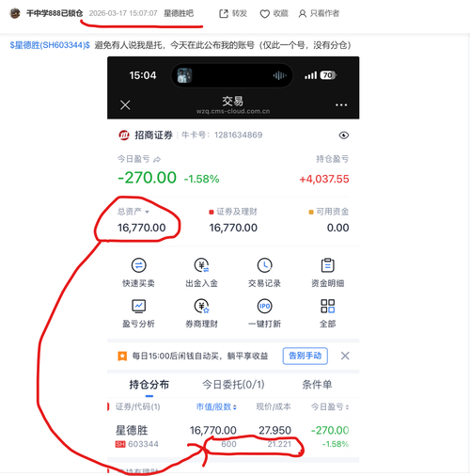This screenshot has width=470, height=476.
Task: Open the $星德胜(SH603344)$ stock link
Action: pos(50,45)
